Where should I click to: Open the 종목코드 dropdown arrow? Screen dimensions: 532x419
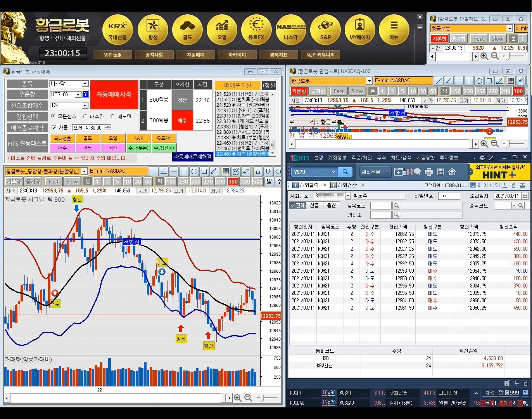click(514, 206)
